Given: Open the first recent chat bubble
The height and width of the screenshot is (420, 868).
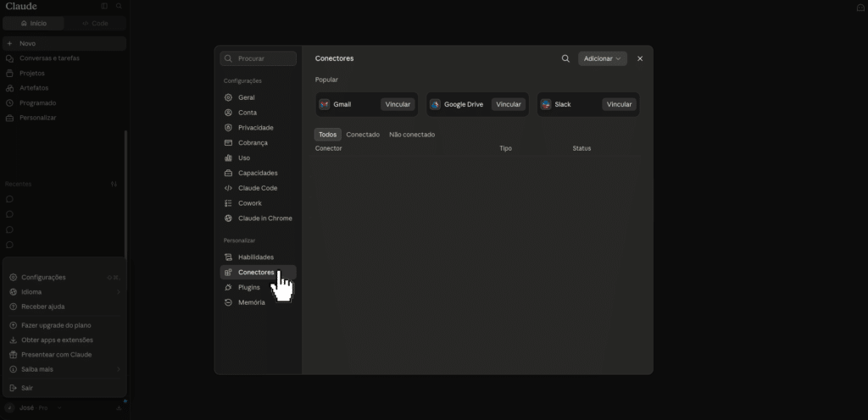Looking at the screenshot, I should click(x=9, y=199).
